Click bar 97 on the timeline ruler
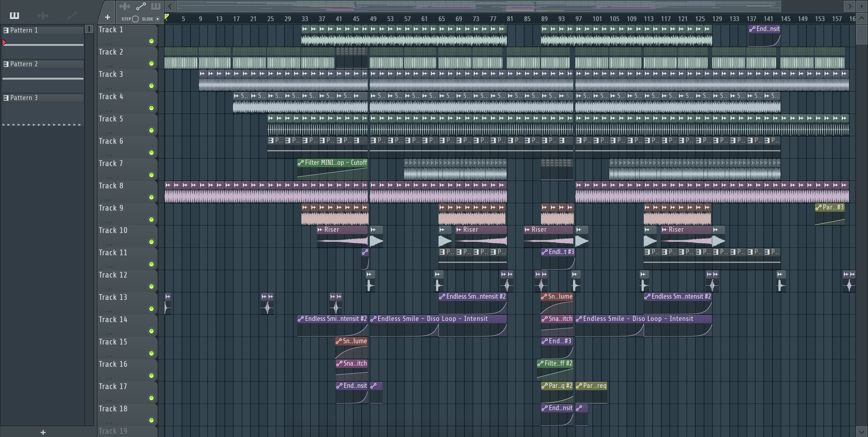Viewport: 868px width, 437px height. 579,19
